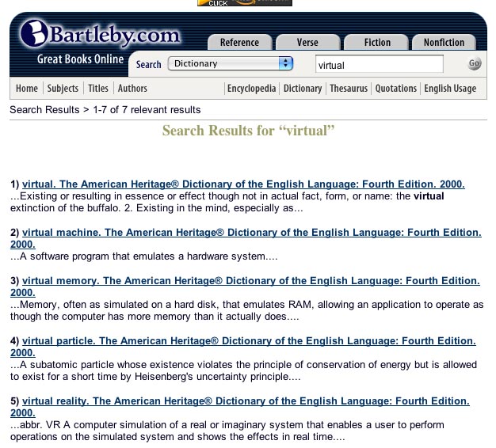Image resolution: width=496 pixels, height=448 pixels.
Task: Open result 1 "virtual" dictionary entry
Action: pos(243,184)
